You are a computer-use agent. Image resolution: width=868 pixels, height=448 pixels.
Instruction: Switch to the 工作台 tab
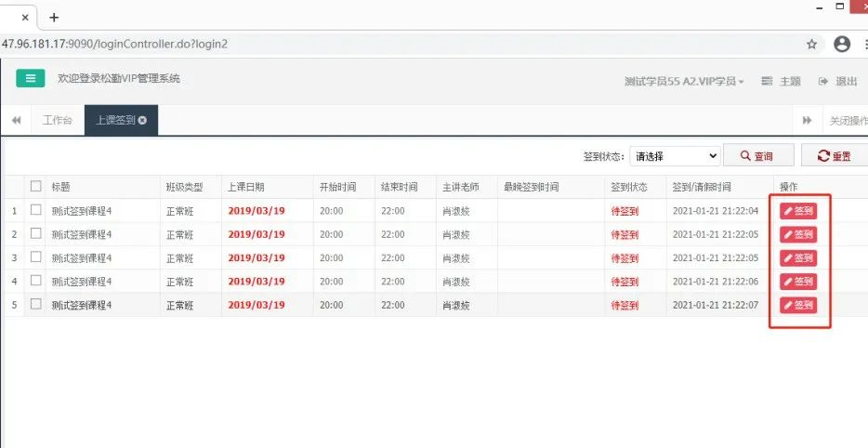coord(58,120)
